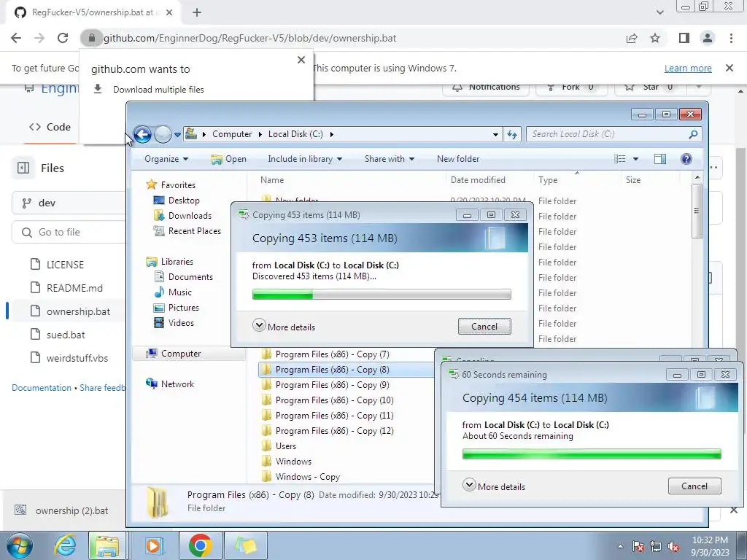Image resolution: width=747 pixels, height=560 pixels.
Task: Click the Explorer back arrow button
Action: tap(142, 134)
